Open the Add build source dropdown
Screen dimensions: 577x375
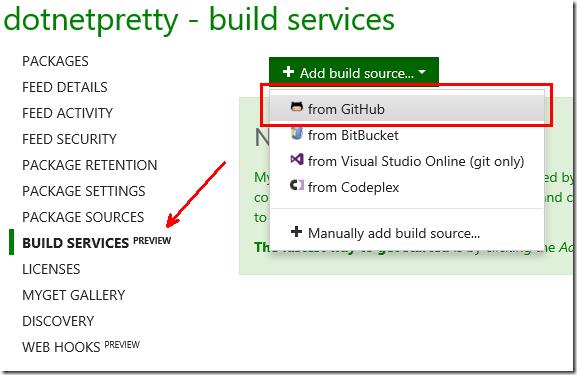354,71
